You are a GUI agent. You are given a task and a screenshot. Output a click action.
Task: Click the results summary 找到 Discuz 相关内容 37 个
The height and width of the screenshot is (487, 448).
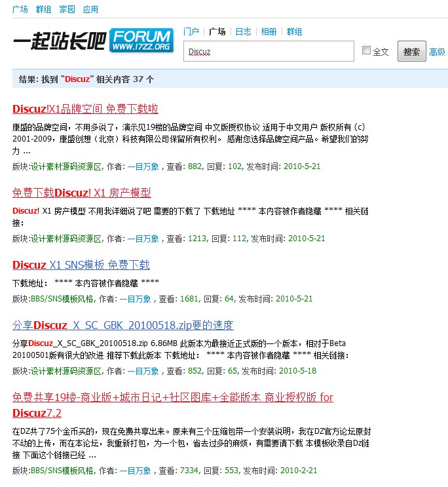tap(86, 79)
